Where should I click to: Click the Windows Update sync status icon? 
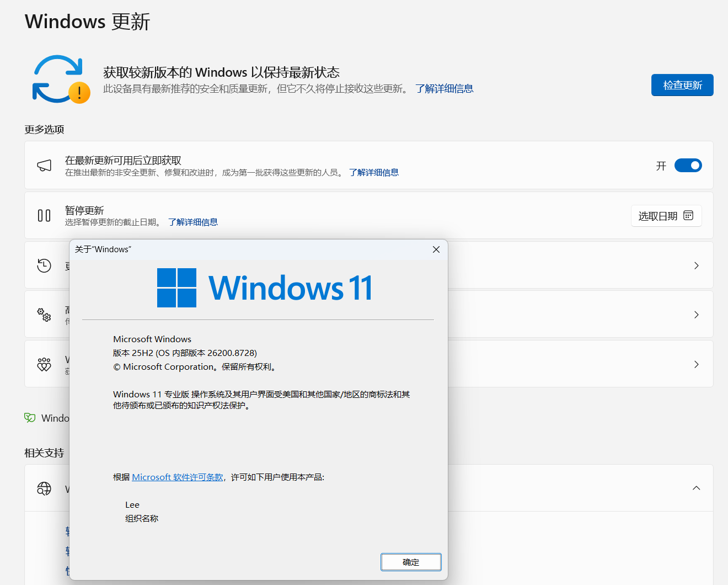(61, 79)
